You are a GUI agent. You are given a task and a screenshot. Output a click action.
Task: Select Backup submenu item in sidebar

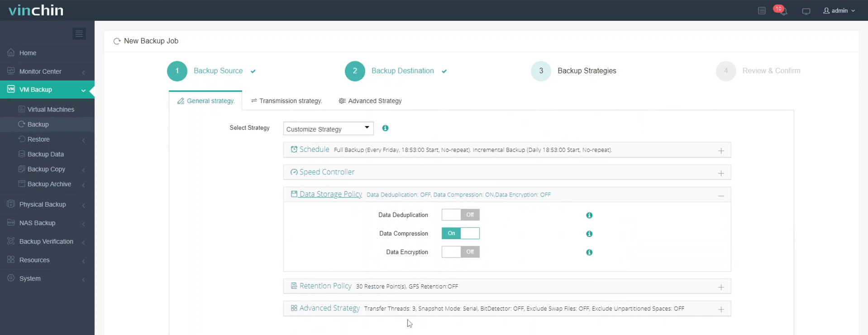(x=47, y=124)
